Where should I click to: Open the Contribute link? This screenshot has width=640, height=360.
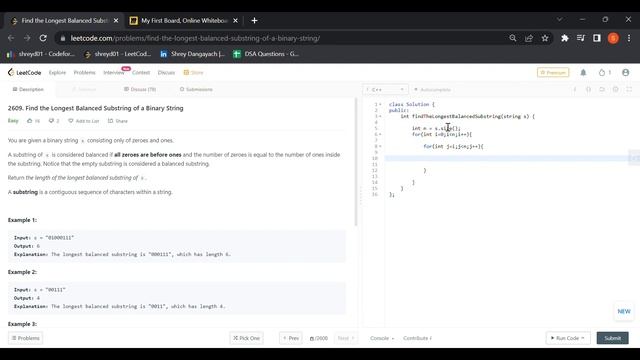417,338
